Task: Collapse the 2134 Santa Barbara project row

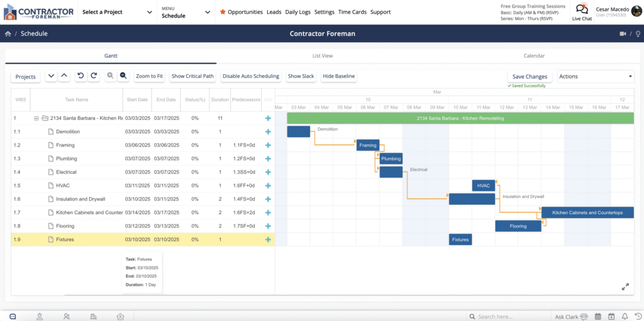Action: tap(36, 118)
